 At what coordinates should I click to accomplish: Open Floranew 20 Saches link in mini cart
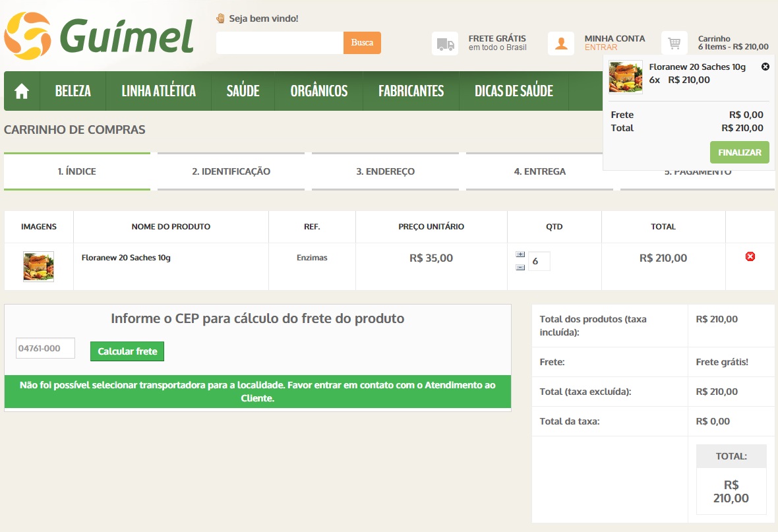(x=697, y=67)
